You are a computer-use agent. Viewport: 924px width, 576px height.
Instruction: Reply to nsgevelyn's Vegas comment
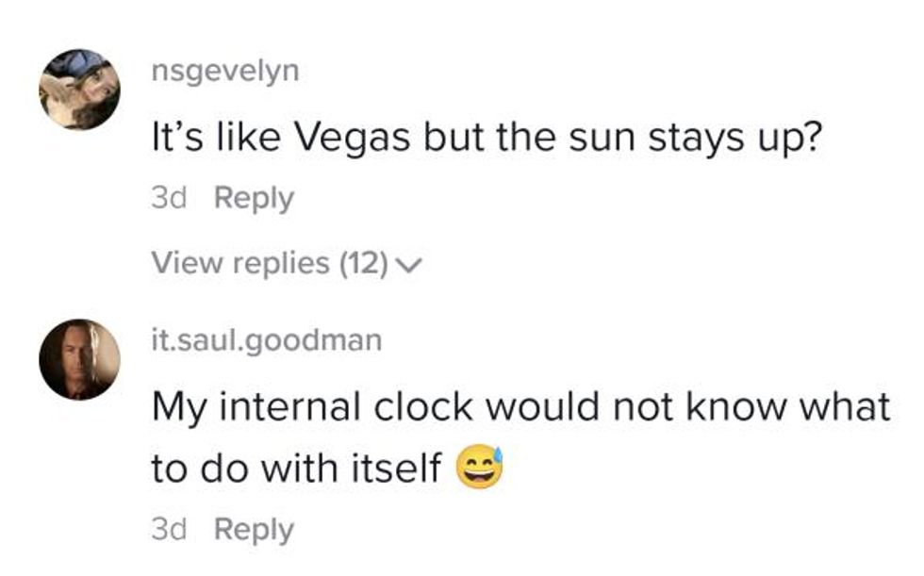(254, 199)
